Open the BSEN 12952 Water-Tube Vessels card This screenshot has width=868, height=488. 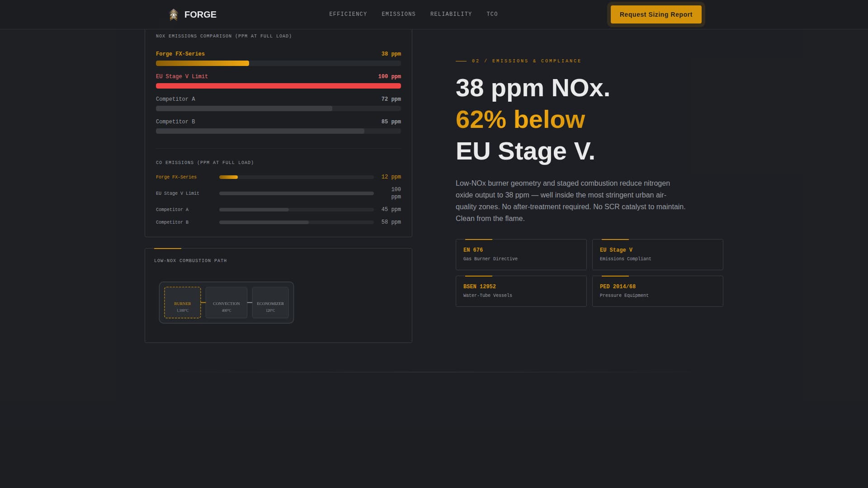coord(521,291)
